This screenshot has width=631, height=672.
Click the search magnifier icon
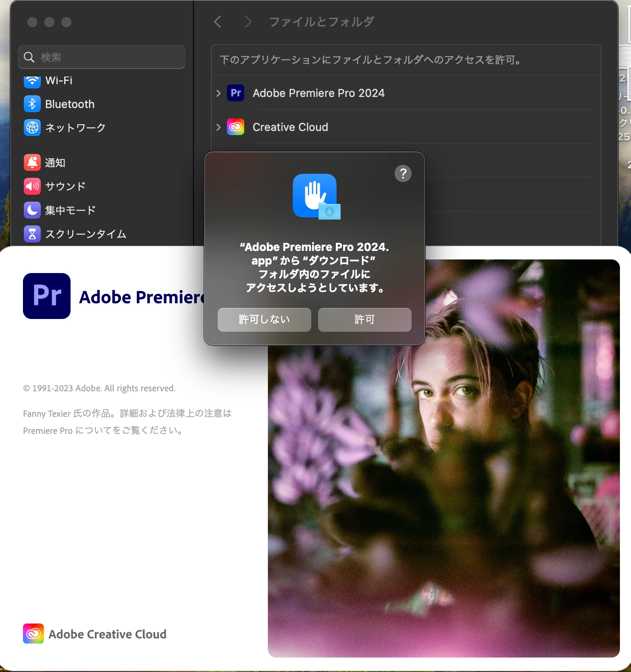click(29, 57)
